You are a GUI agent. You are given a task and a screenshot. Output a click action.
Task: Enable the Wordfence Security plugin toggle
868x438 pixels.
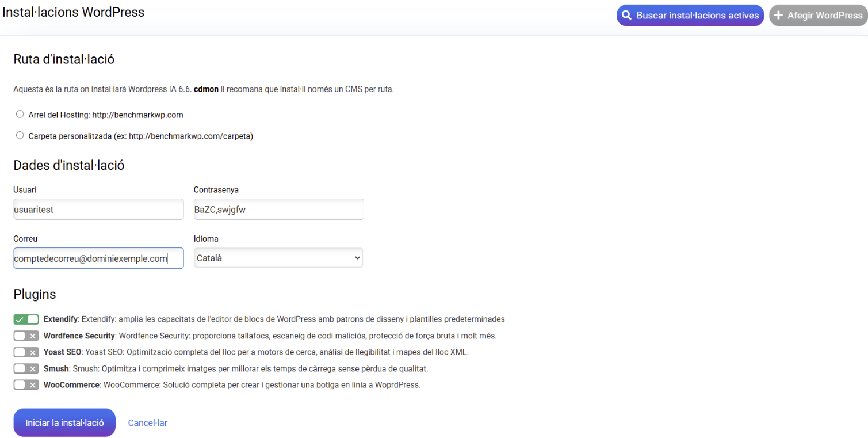[x=26, y=336]
